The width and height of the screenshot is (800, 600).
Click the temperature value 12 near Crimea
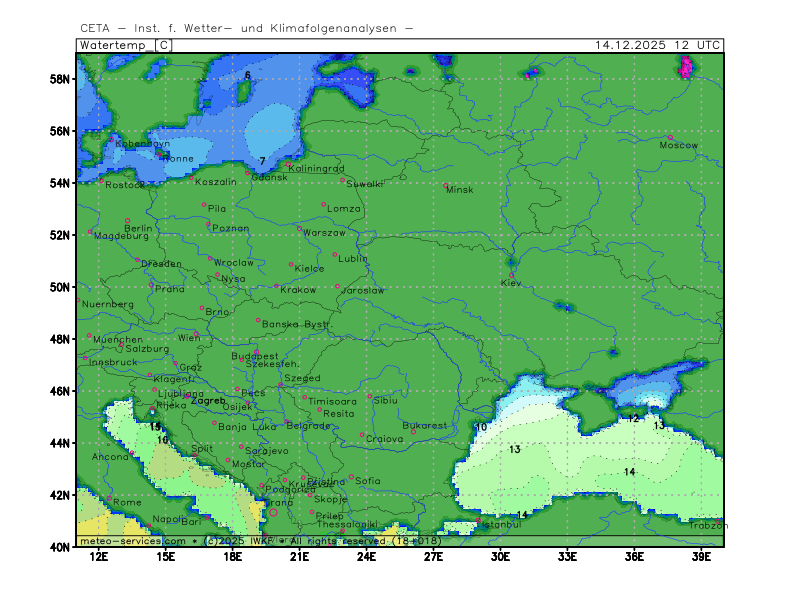[x=632, y=418]
